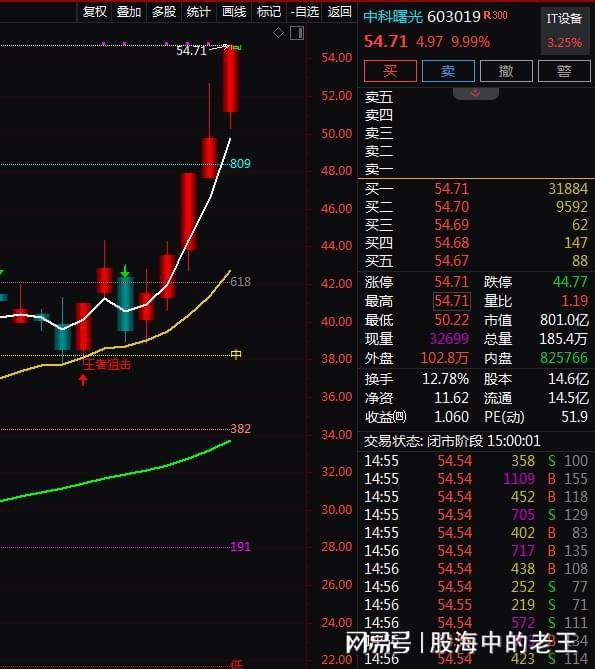The image size is (595, 669).
Task: Click the 返回 return button
Action: 340,12
